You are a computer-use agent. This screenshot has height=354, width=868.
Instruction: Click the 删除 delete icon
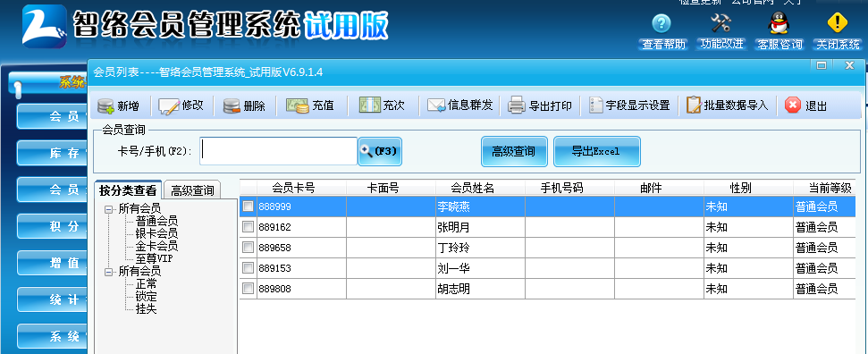[x=232, y=105]
